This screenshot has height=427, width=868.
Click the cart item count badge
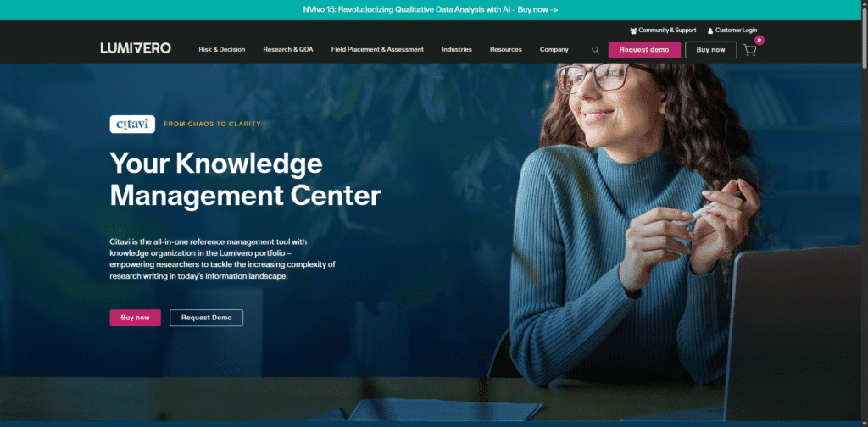759,40
